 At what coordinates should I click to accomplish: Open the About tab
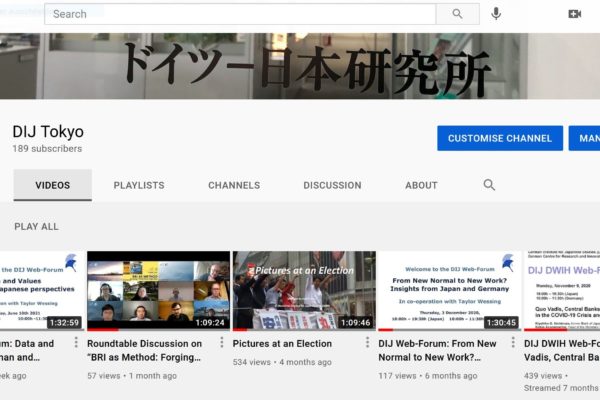tap(421, 185)
